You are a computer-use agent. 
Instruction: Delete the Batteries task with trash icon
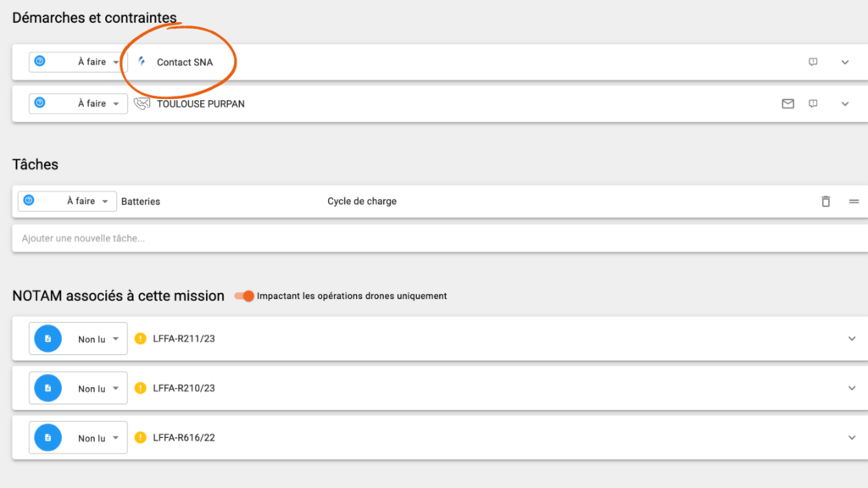click(x=826, y=202)
